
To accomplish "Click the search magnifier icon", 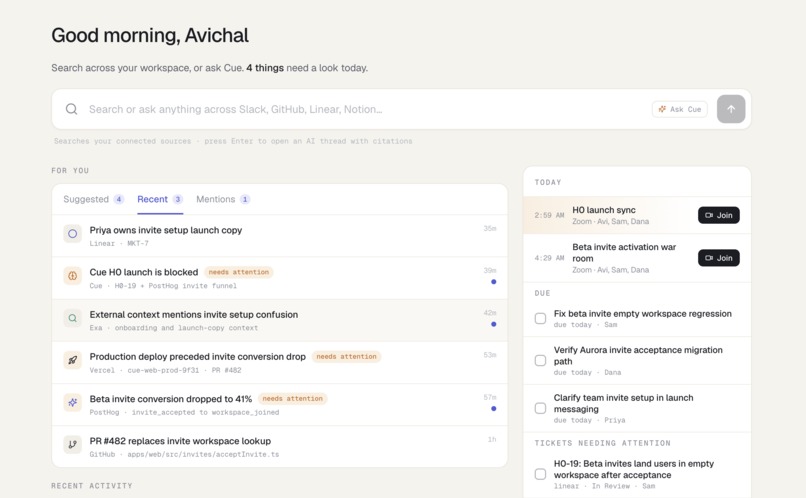I will point(71,109).
